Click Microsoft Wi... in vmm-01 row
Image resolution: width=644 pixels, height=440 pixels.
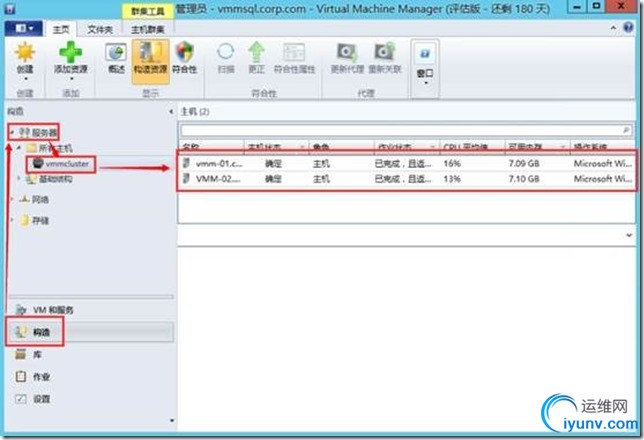click(x=603, y=164)
